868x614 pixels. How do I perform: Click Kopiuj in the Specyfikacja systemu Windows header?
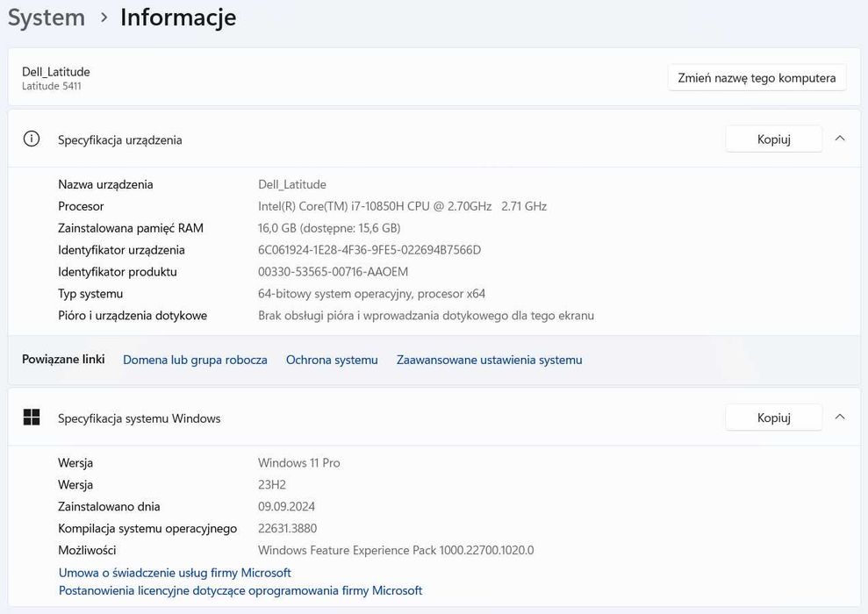tap(773, 417)
